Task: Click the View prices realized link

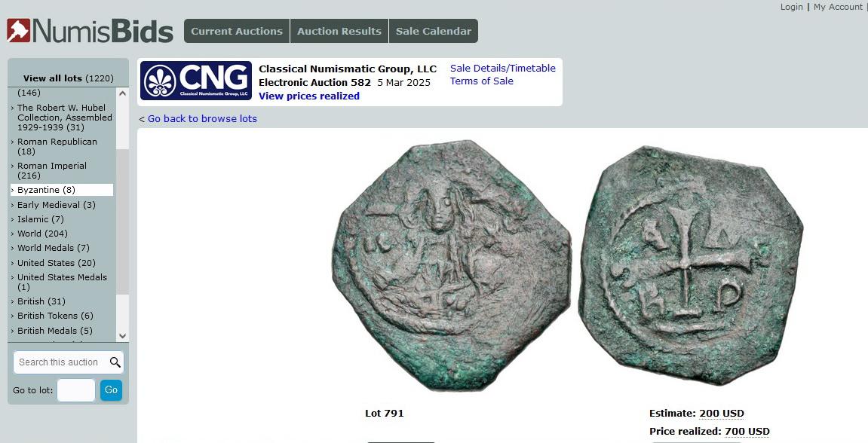Action: pyautogui.click(x=309, y=96)
